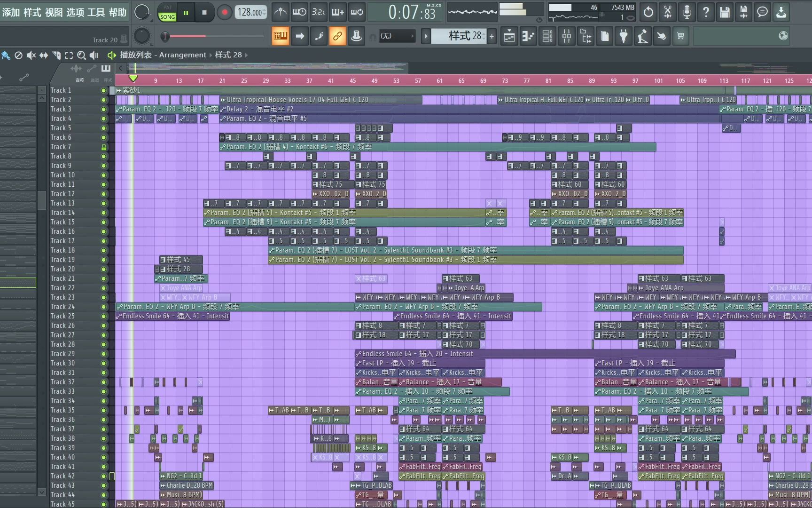Adjust the master volume knob
812x508 pixels.
point(141,12)
